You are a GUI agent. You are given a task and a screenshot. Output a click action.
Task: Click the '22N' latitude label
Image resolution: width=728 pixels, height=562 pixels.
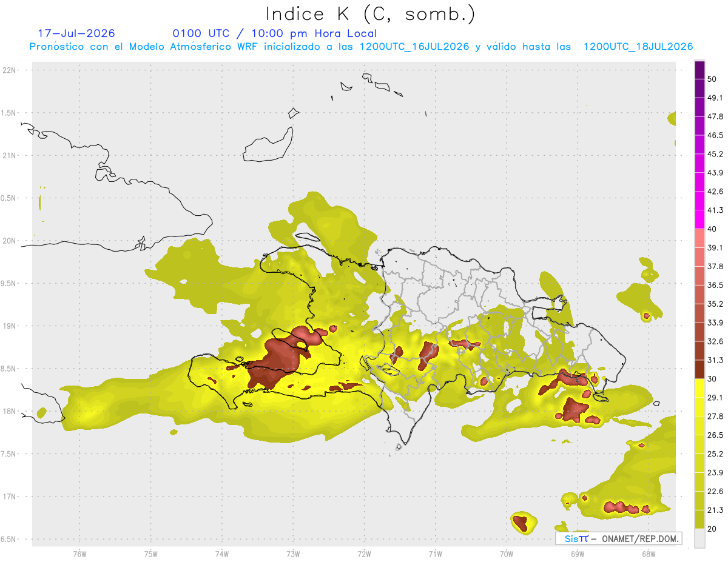tap(10, 70)
